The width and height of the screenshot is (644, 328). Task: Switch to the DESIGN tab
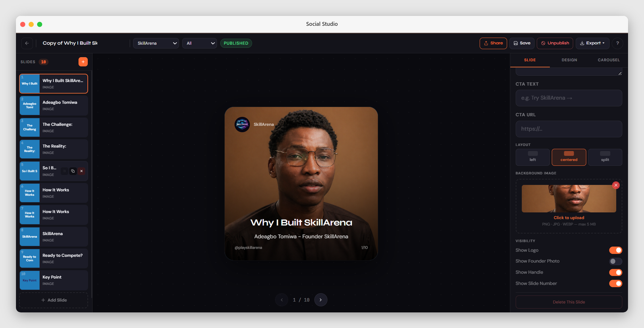pyautogui.click(x=569, y=60)
